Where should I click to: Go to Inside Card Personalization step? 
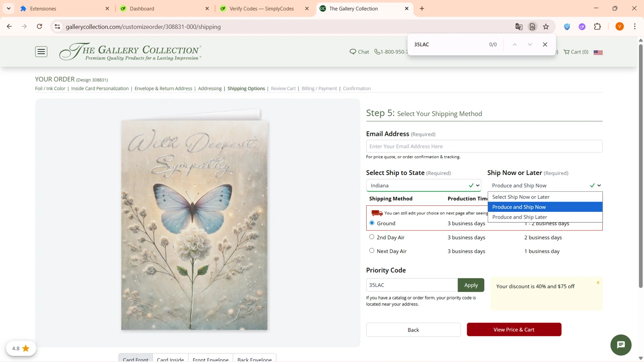tap(100, 88)
